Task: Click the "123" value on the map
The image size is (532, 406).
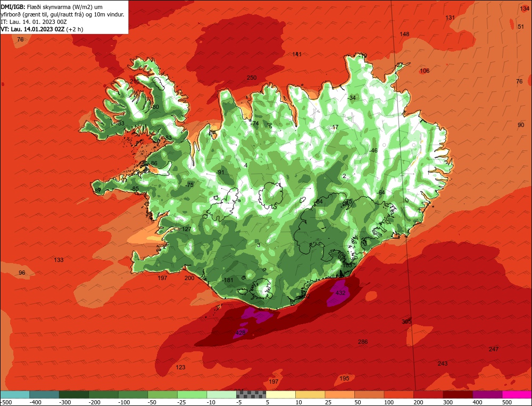Action: coord(180,367)
